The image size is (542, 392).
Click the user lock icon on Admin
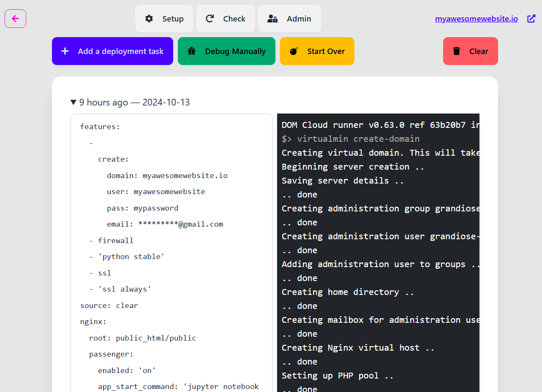(x=272, y=19)
